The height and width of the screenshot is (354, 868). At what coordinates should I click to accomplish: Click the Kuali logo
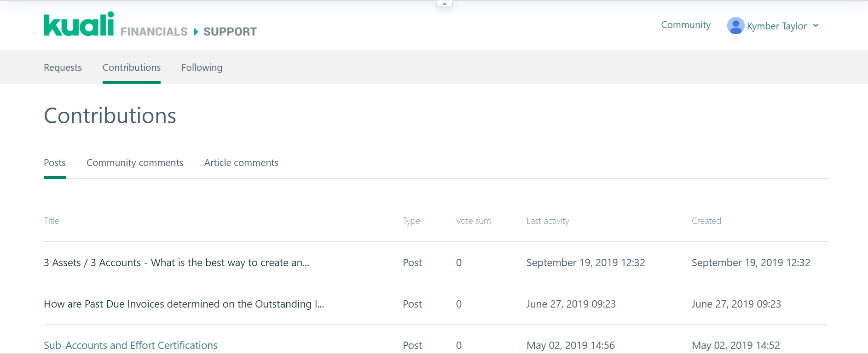coord(79,24)
